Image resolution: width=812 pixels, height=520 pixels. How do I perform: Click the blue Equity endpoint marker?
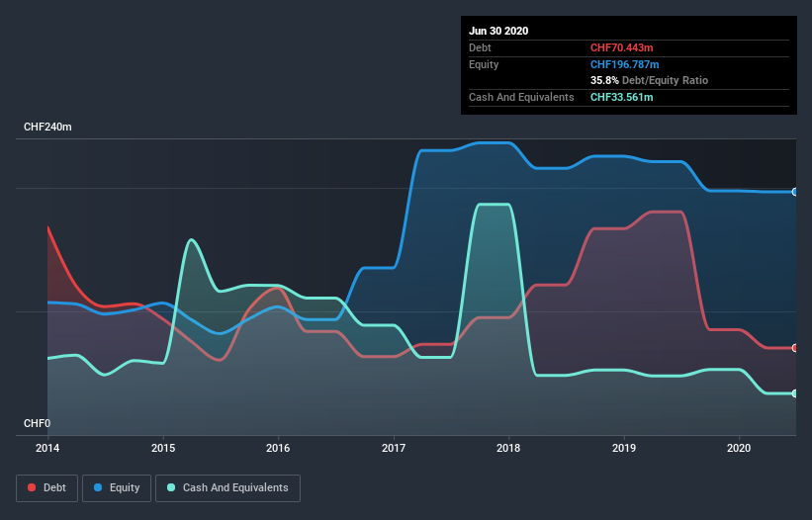[x=795, y=192]
